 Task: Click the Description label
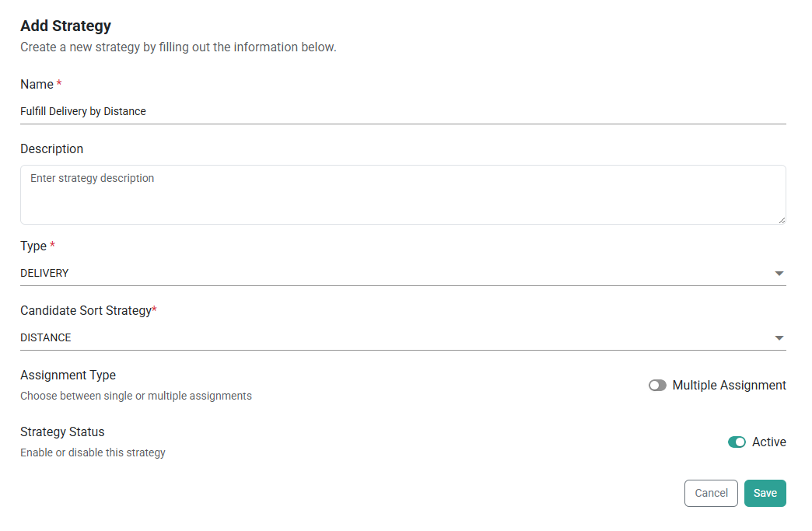point(51,148)
